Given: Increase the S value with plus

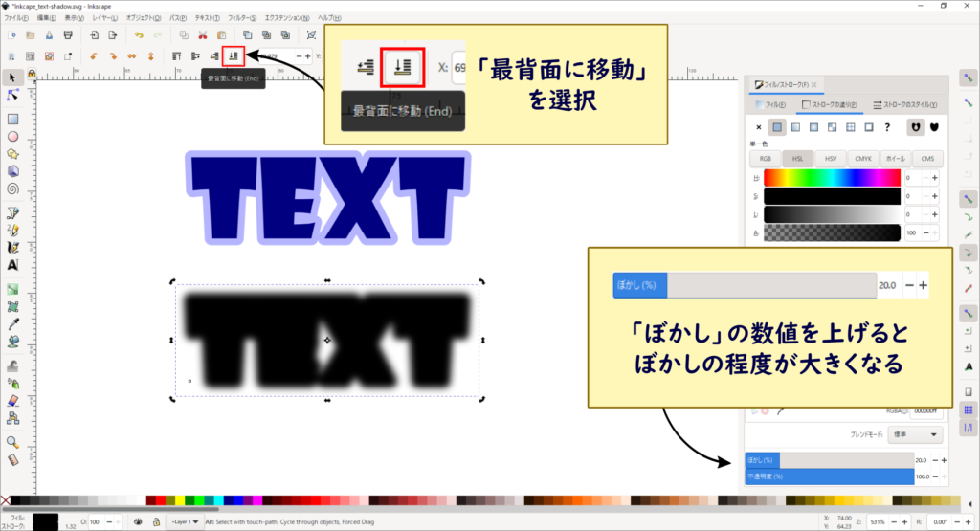Looking at the screenshot, I should (x=935, y=196).
